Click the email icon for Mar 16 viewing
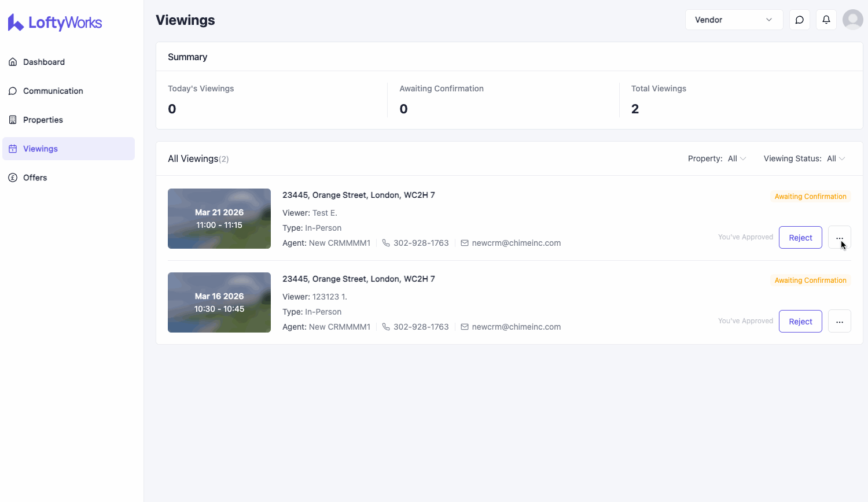This screenshot has height=502, width=868. pos(464,327)
